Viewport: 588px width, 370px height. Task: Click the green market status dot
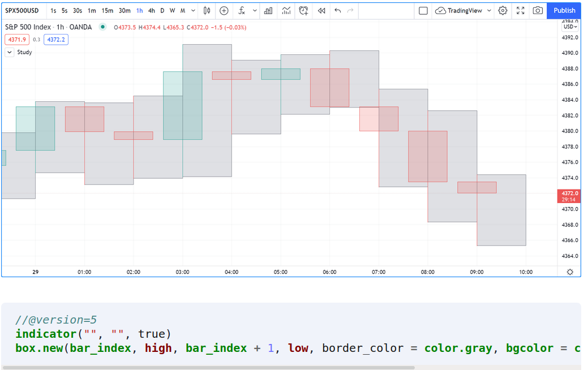coord(102,27)
